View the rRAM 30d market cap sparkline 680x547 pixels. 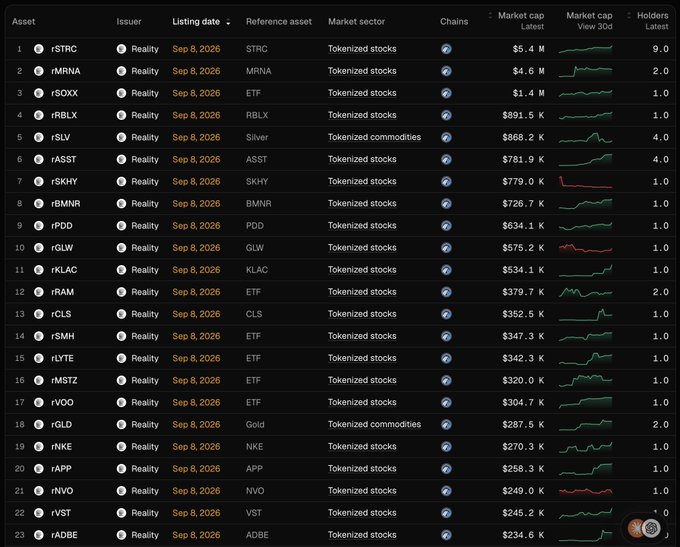[x=585, y=292]
